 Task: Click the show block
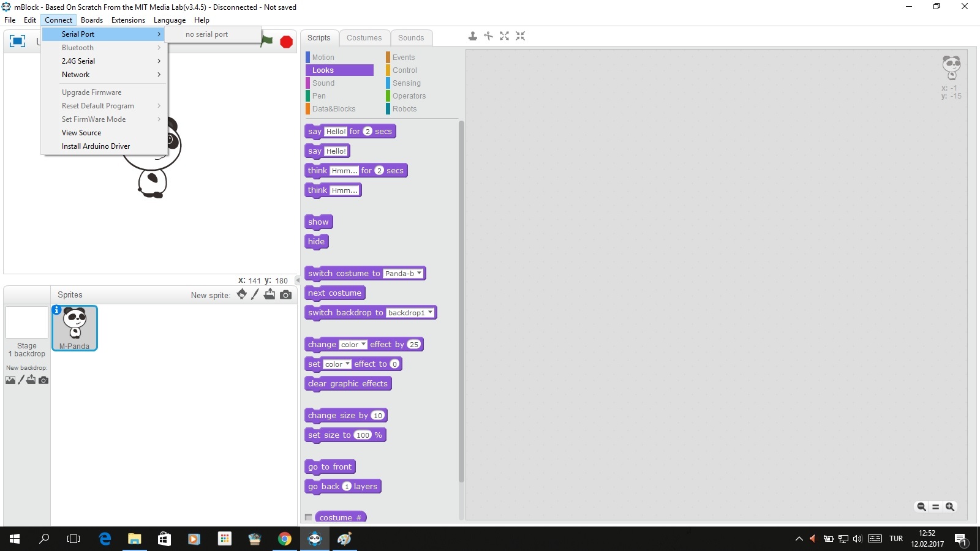[x=318, y=222]
